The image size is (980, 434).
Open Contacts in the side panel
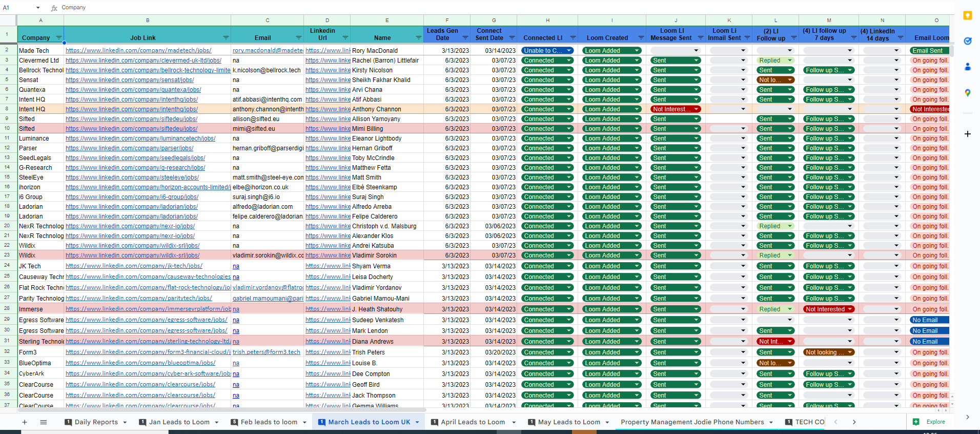968,67
